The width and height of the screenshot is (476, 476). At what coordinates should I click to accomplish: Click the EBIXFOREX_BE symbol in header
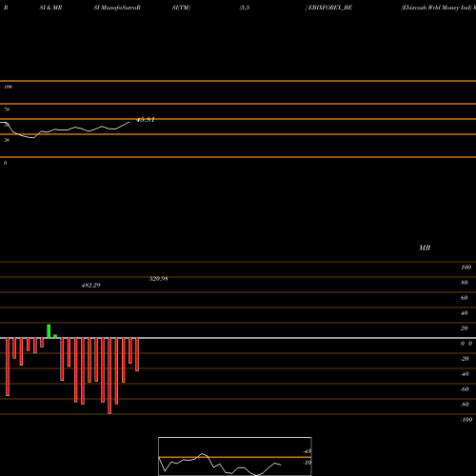pyautogui.click(x=330, y=8)
